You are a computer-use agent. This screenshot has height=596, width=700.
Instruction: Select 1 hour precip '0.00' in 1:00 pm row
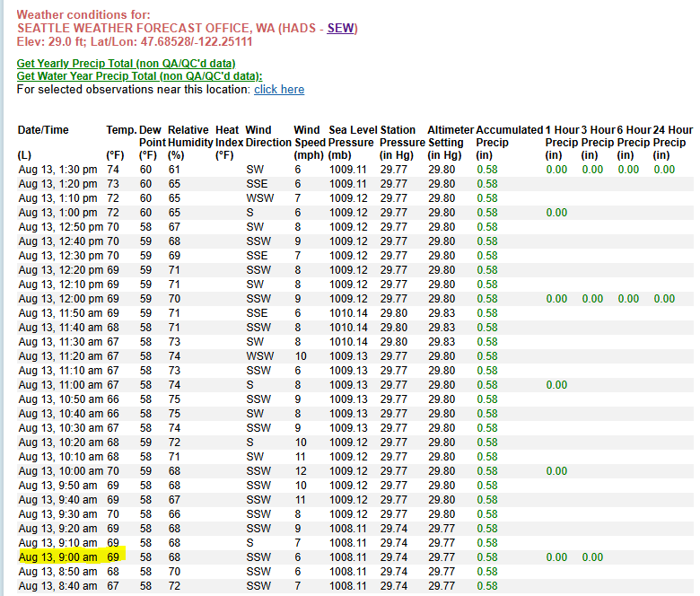coord(556,213)
